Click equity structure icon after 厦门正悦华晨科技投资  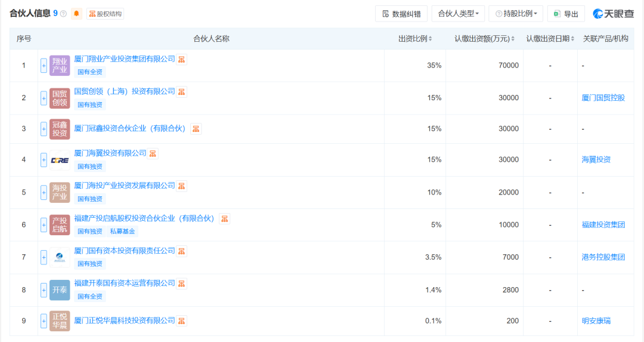(181, 321)
